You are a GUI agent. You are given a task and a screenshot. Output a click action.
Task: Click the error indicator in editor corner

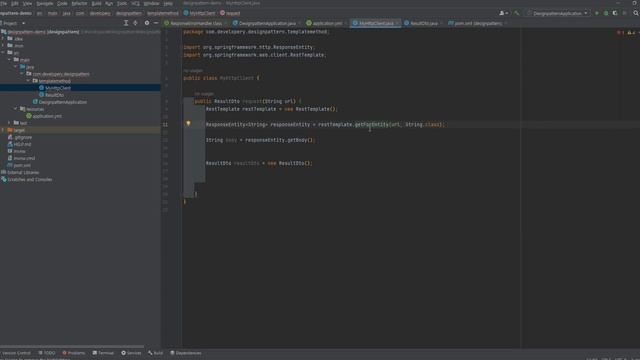coord(620,32)
